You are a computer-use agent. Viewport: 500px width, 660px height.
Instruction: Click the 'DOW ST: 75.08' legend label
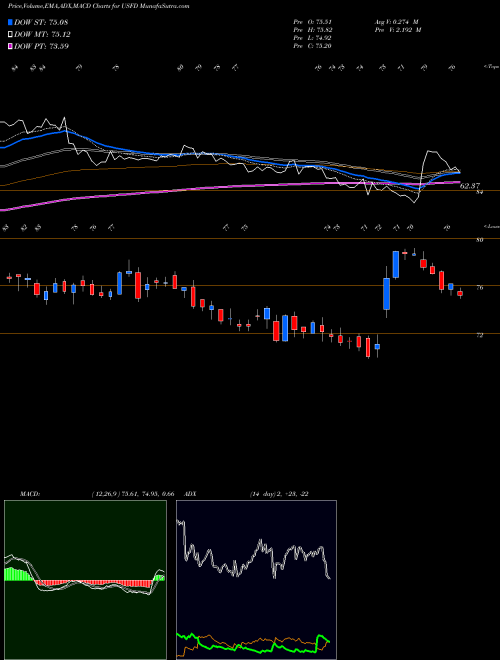point(41,22)
